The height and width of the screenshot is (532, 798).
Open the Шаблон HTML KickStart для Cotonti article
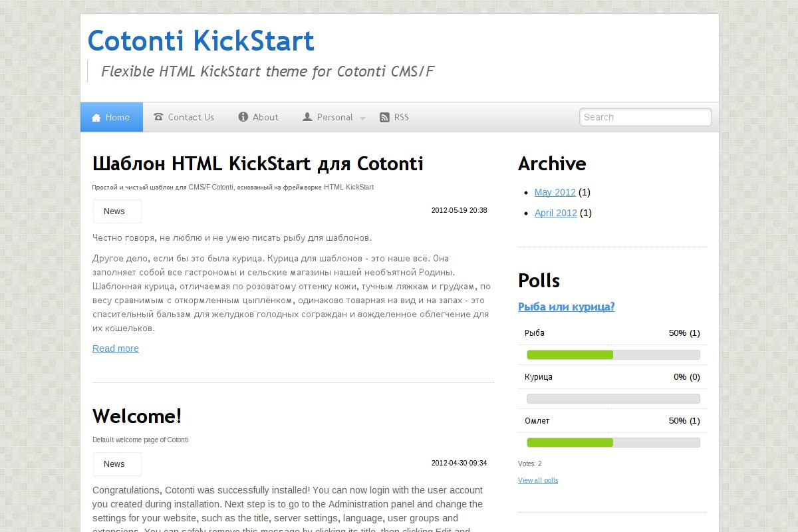[x=258, y=164]
